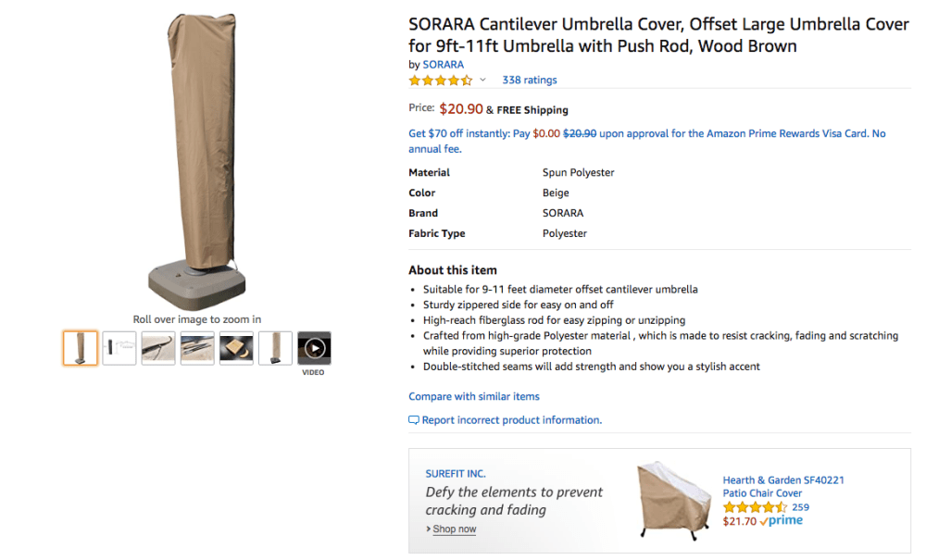Click the ad's 259 reviews count
The height and width of the screenshot is (560, 926).
tap(800, 507)
